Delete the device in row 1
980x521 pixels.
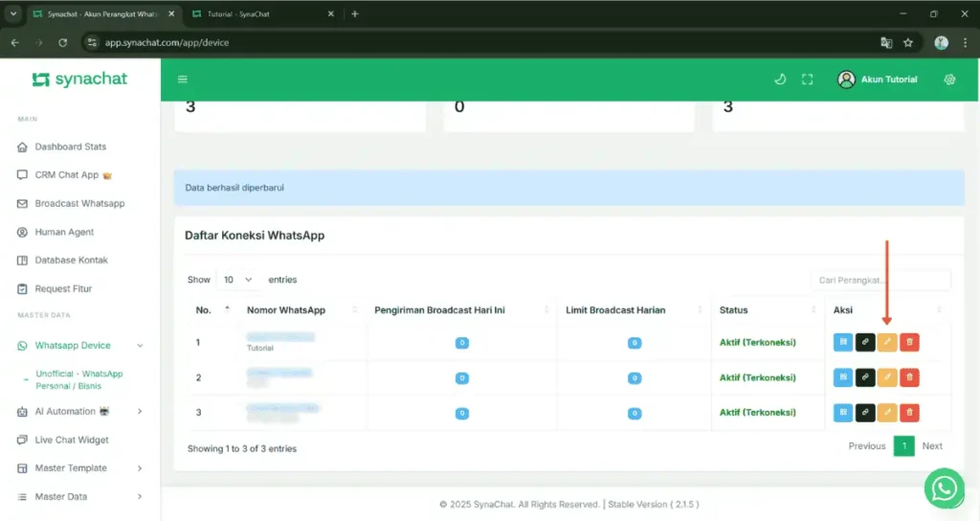coord(909,342)
